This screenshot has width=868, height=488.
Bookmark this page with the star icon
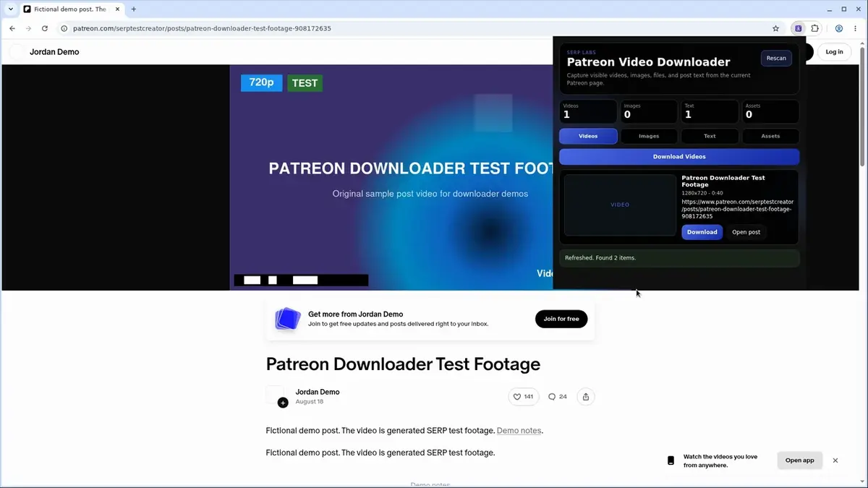tap(776, 28)
